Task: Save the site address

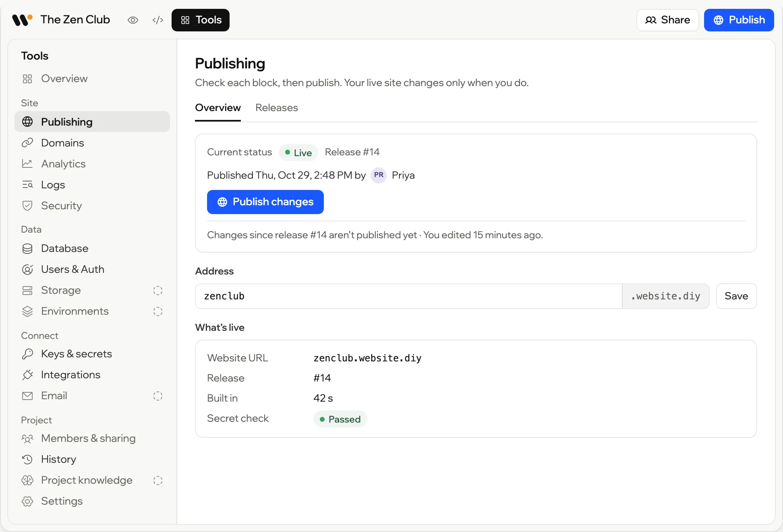Action: (736, 296)
